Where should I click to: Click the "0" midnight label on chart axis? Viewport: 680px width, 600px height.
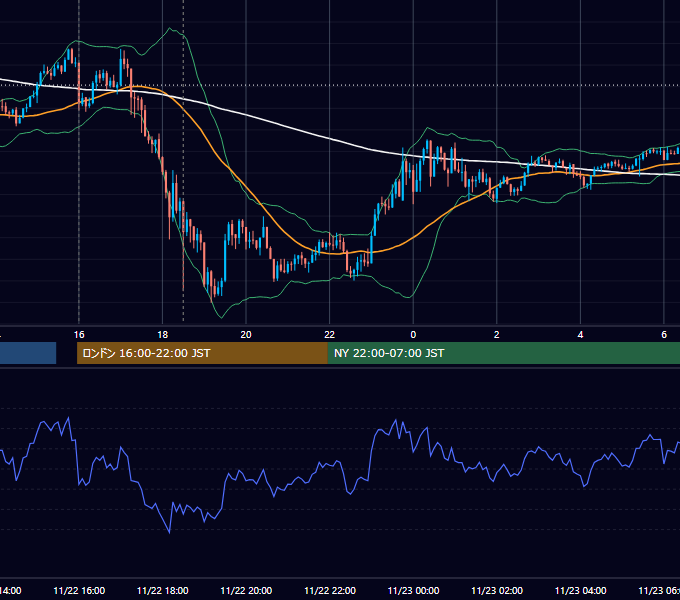(413, 335)
